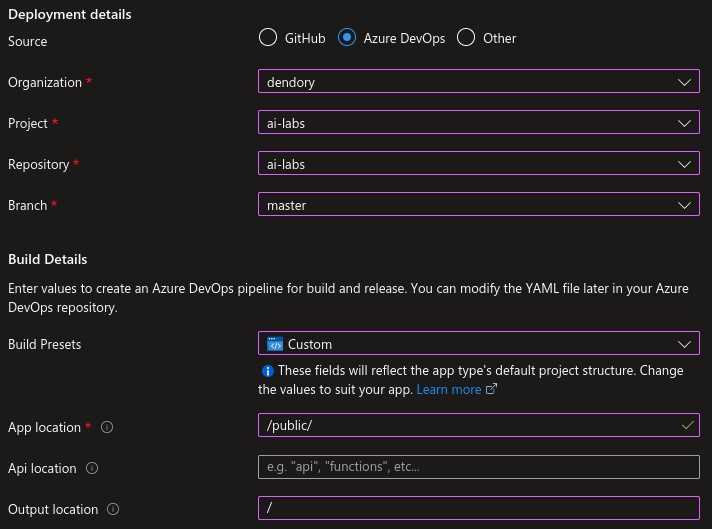712x529 pixels.
Task: Click the Repository label
Action: (x=39, y=164)
